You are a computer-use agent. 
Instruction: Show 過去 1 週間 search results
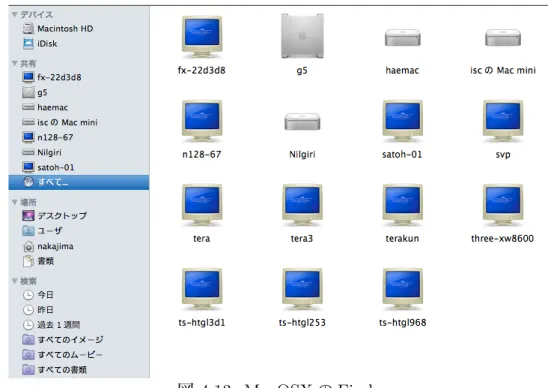[79, 325]
